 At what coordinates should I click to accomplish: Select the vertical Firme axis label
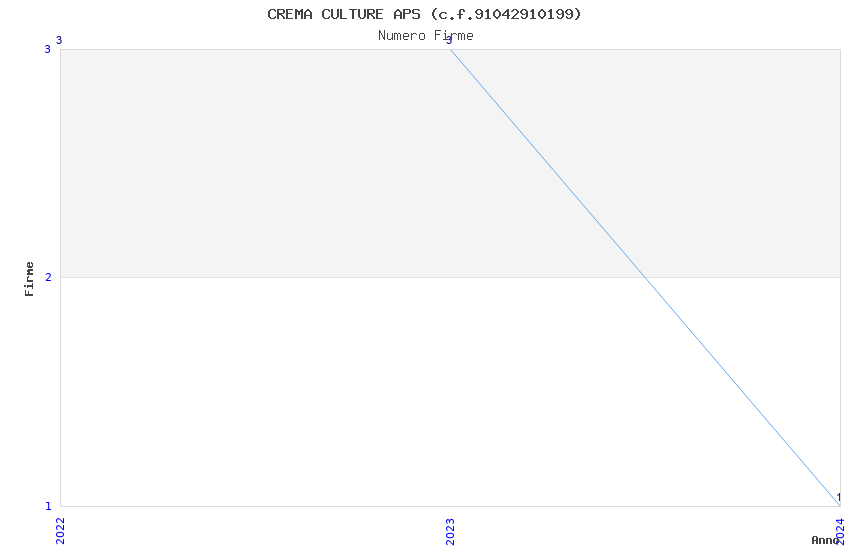point(29,279)
